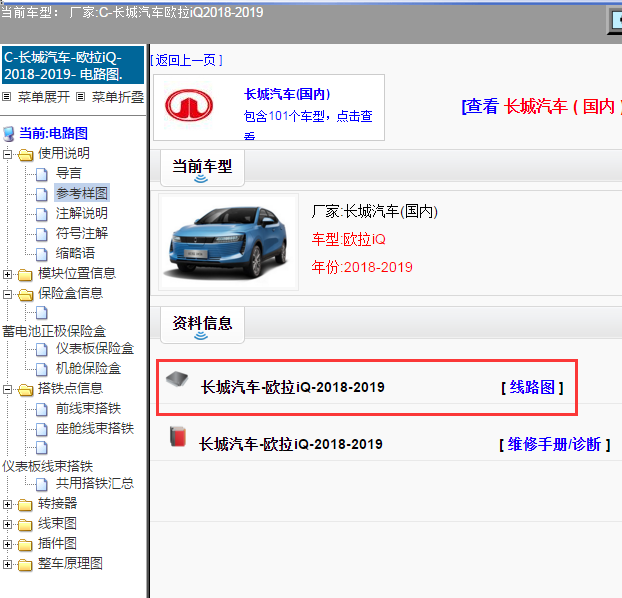Click the 搭铁点信息 folder icon
The height and width of the screenshot is (598, 622).
click(25, 389)
